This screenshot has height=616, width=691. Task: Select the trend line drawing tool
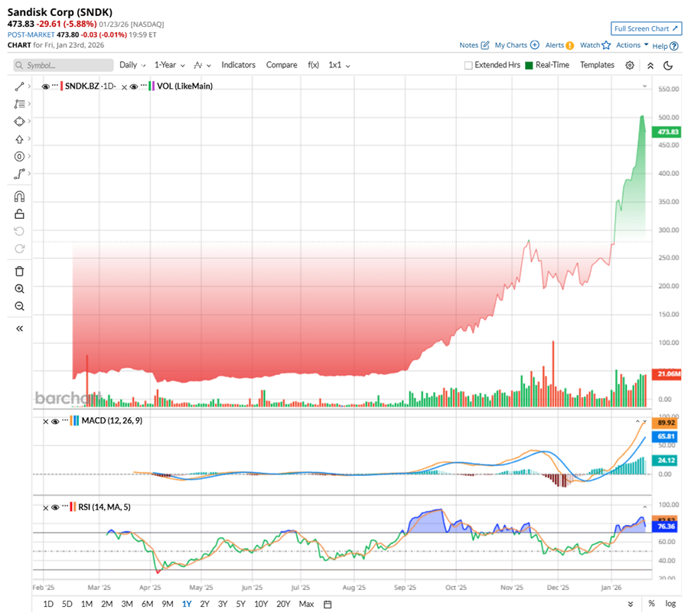tap(19, 86)
